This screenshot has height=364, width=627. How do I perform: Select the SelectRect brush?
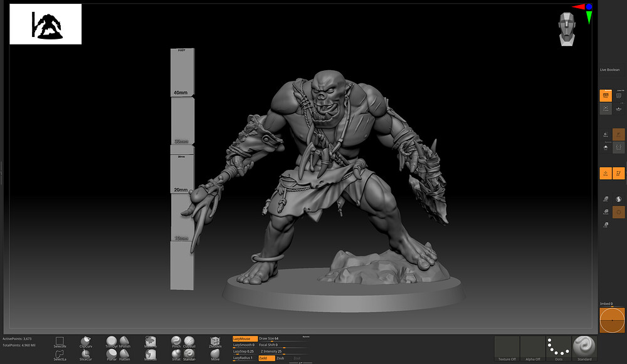click(x=60, y=341)
